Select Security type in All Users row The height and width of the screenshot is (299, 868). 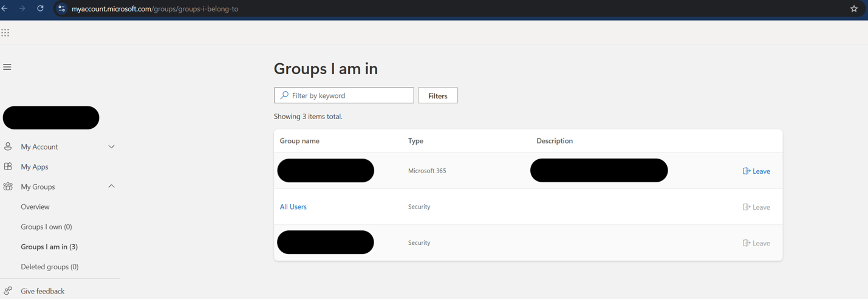tap(419, 207)
